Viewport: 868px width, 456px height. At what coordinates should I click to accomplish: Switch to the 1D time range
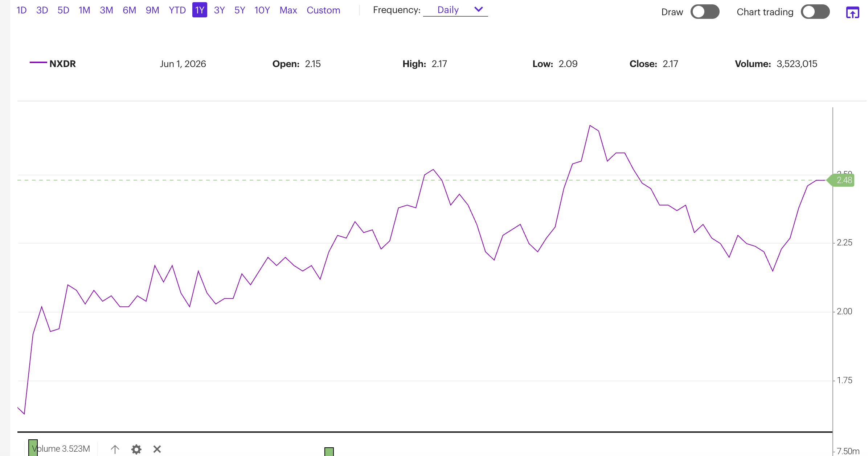coord(22,10)
